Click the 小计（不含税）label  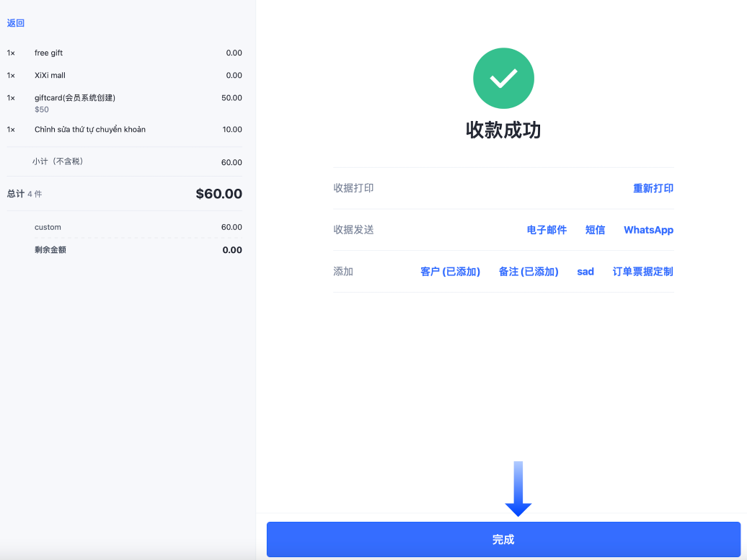click(x=58, y=161)
